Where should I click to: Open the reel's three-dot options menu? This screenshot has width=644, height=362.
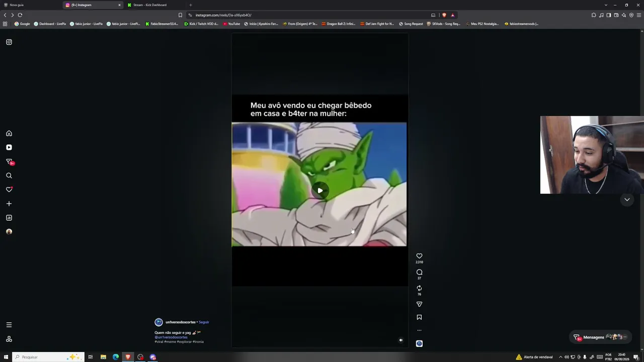(x=419, y=330)
